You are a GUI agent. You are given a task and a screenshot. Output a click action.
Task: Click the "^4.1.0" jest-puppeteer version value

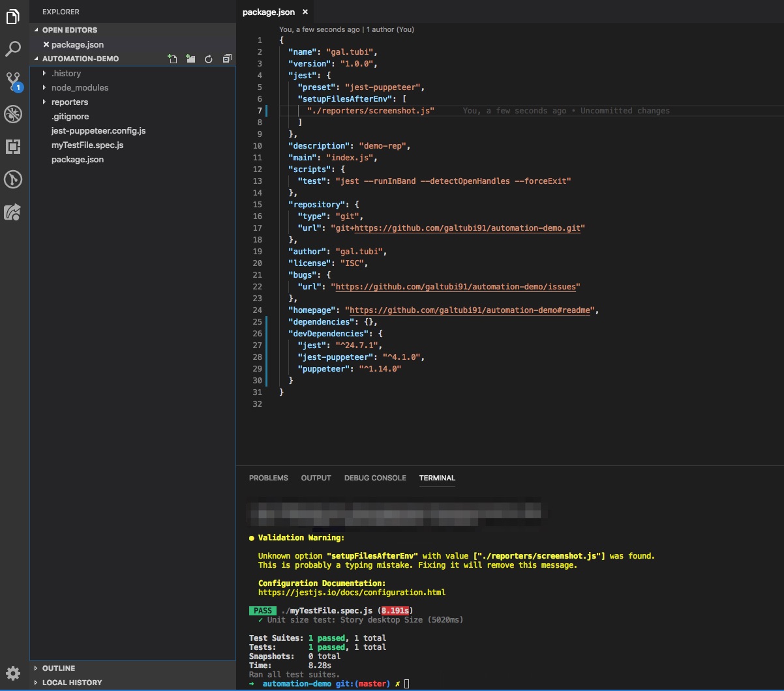(403, 357)
